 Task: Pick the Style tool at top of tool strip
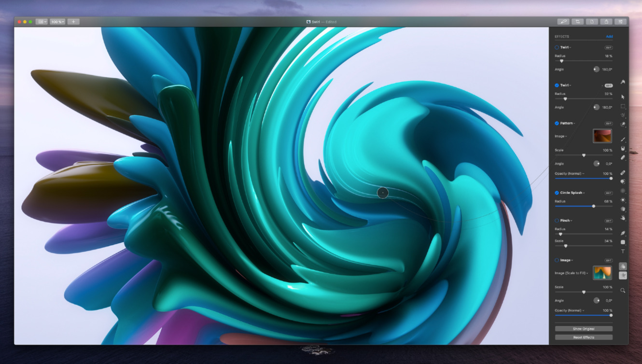coord(623,82)
